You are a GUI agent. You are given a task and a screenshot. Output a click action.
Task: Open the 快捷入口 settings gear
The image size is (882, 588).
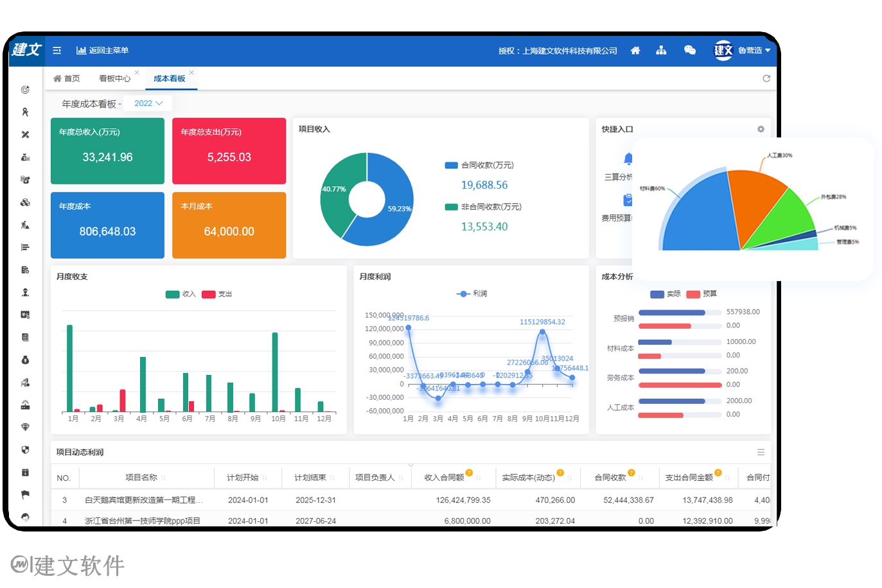click(761, 129)
